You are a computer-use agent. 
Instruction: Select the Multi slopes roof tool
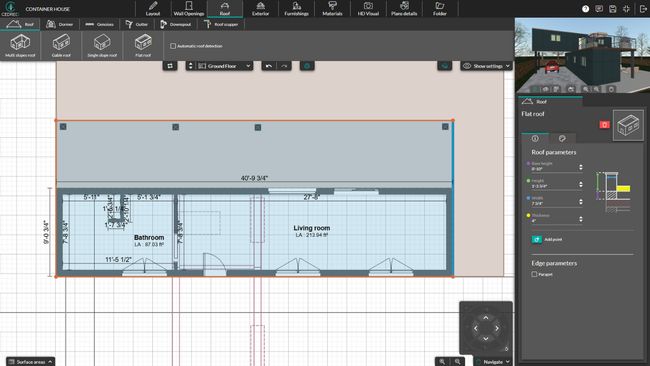click(20, 46)
